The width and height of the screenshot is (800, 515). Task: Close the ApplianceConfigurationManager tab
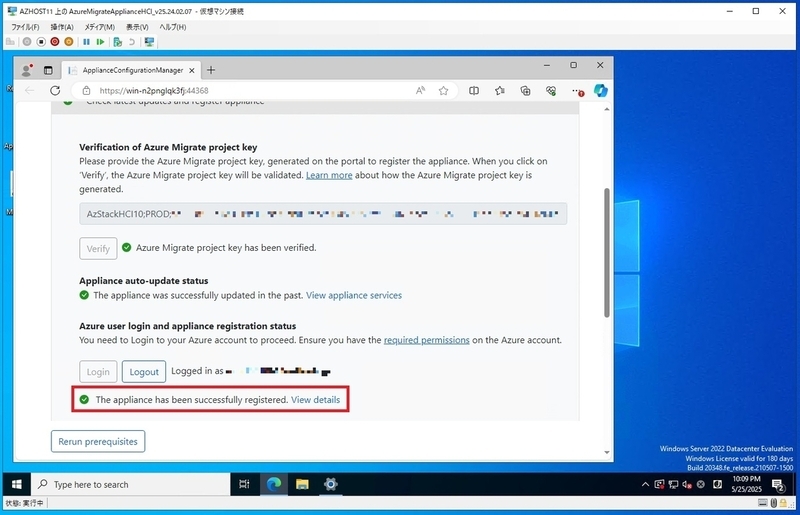click(x=191, y=70)
